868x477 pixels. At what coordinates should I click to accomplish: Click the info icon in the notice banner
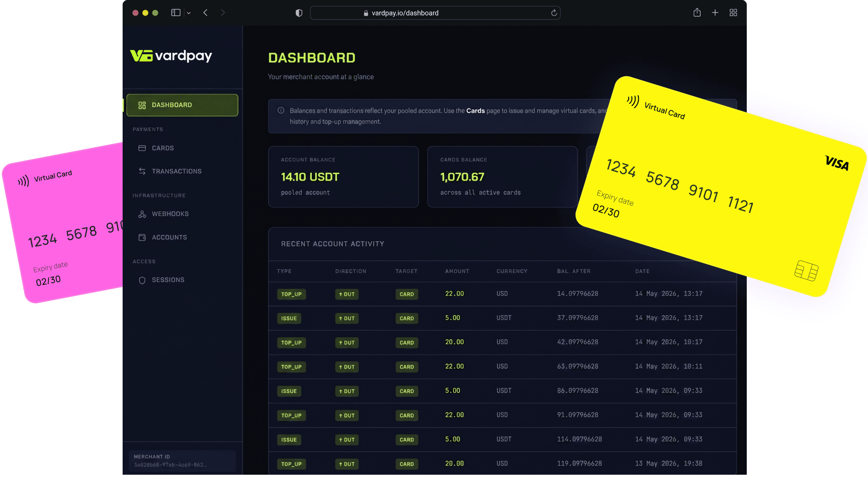click(x=281, y=110)
